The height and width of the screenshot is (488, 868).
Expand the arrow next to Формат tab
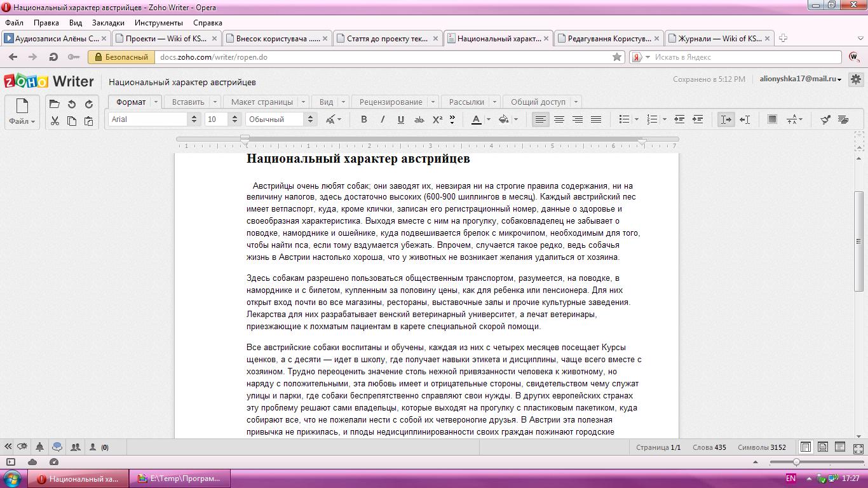pos(155,102)
